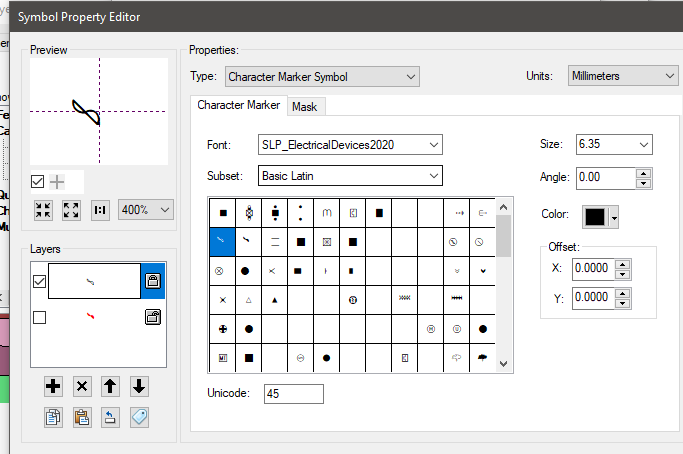The width and height of the screenshot is (683, 454).
Task: Paste layer from clipboard
Action: (x=82, y=418)
